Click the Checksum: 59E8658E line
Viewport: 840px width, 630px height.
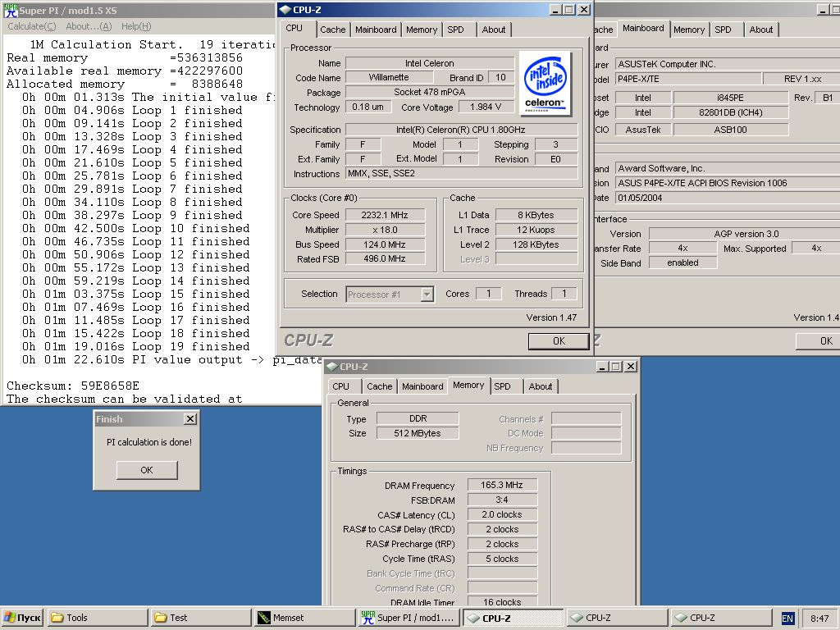[73, 386]
